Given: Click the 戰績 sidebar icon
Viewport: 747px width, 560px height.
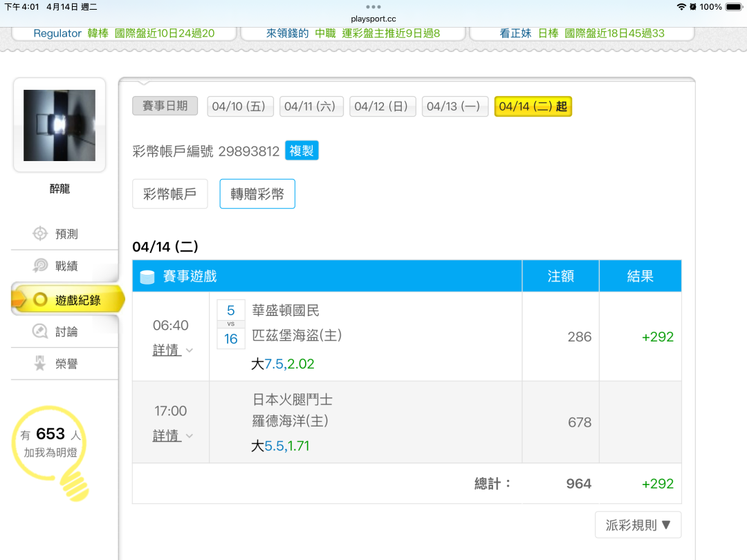Looking at the screenshot, I should (x=40, y=266).
